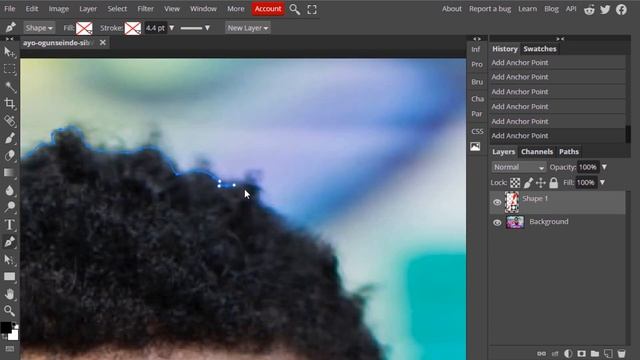Viewport: 640px width, 360px height.
Task: Toggle lock position icon
Action: pyautogui.click(x=541, y=183)
